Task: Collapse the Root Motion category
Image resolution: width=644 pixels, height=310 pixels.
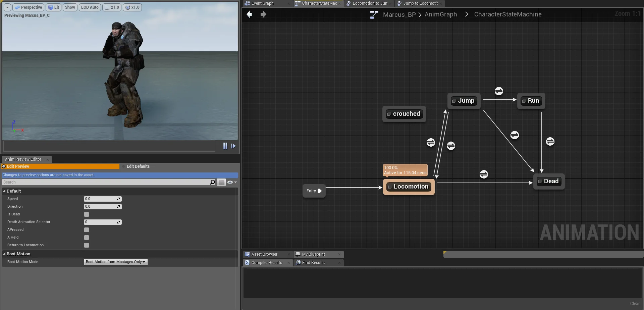Action: 4,254
